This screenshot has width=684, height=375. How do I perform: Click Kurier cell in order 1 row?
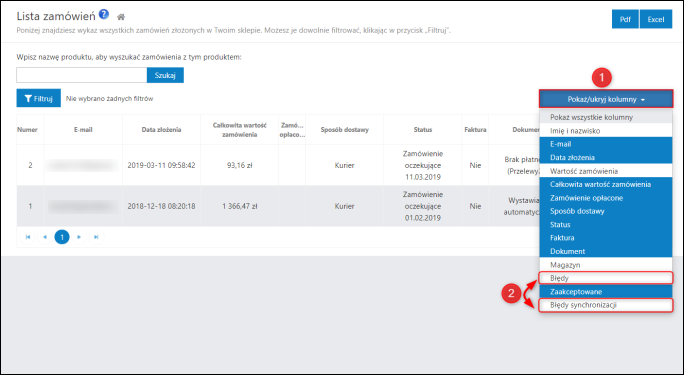[344, 206]
